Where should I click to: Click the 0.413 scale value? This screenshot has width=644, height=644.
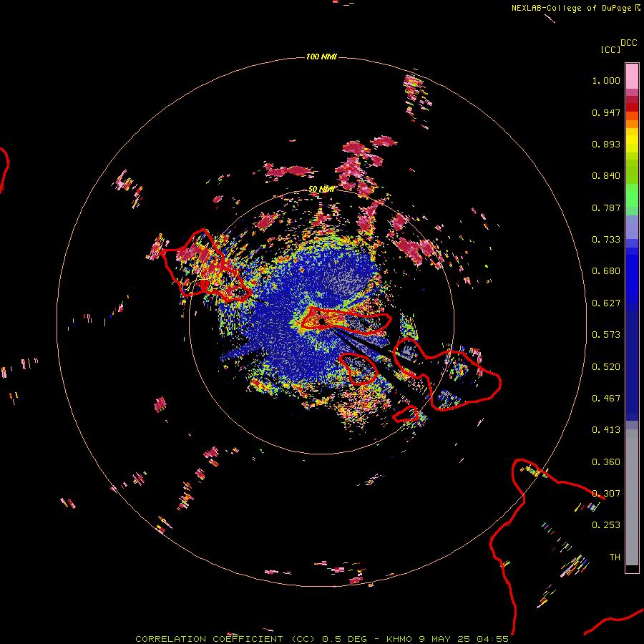point(606,430)
